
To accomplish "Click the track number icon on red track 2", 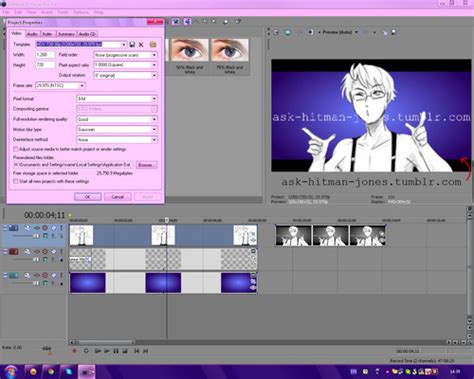I will tap(13, 252).
